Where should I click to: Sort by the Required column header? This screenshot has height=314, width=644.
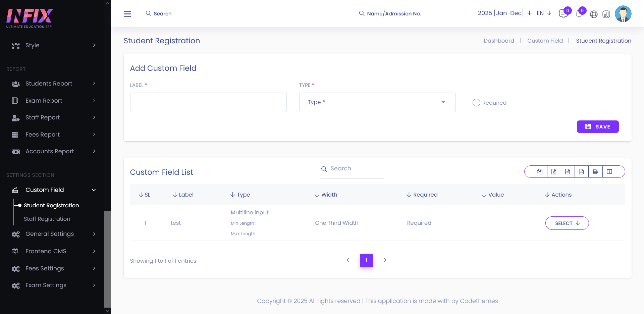tap(422, 195)
